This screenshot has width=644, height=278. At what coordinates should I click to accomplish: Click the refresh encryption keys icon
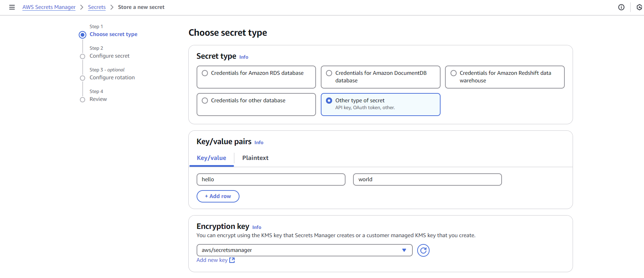pyautogui.click(x=423, y=251)
